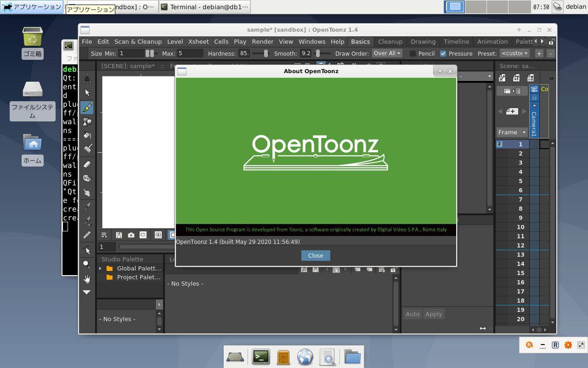Screen dimensions: 588x368
Task: Launch the terminal from the bottom dock
Action: (261, 356)
